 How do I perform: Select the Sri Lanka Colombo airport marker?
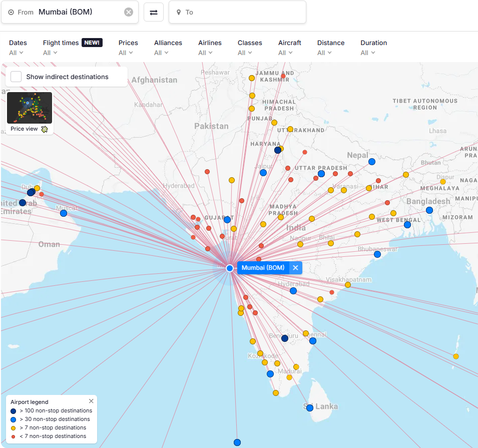pyautogui.click(x=310, y=408)
